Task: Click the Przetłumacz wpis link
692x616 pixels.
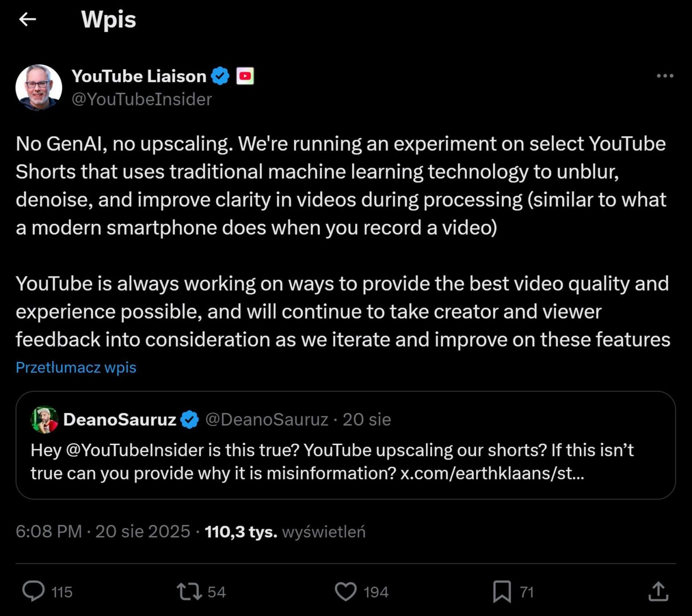Action: (x=76, y=367)
